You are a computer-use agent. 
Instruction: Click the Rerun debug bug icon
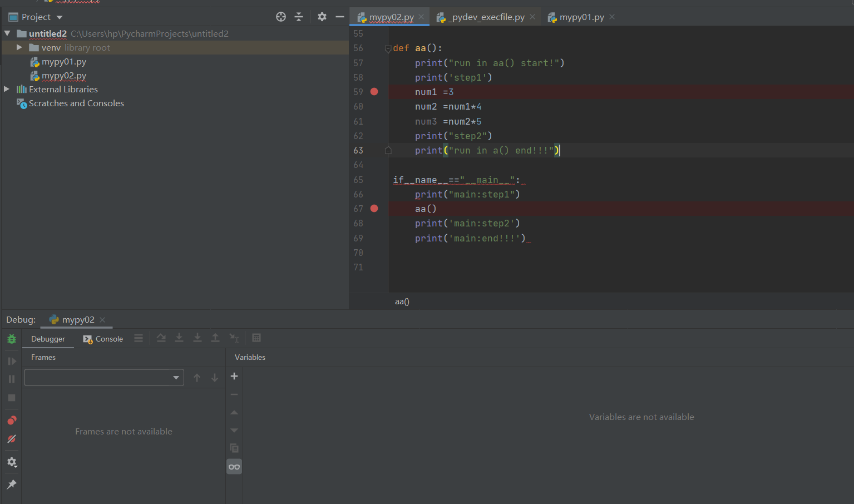tap(12, 339)
